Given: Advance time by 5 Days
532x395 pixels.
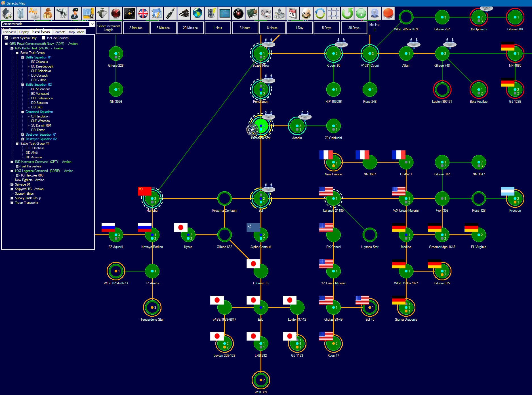Looking at the screenshot, I should (327, 28).
